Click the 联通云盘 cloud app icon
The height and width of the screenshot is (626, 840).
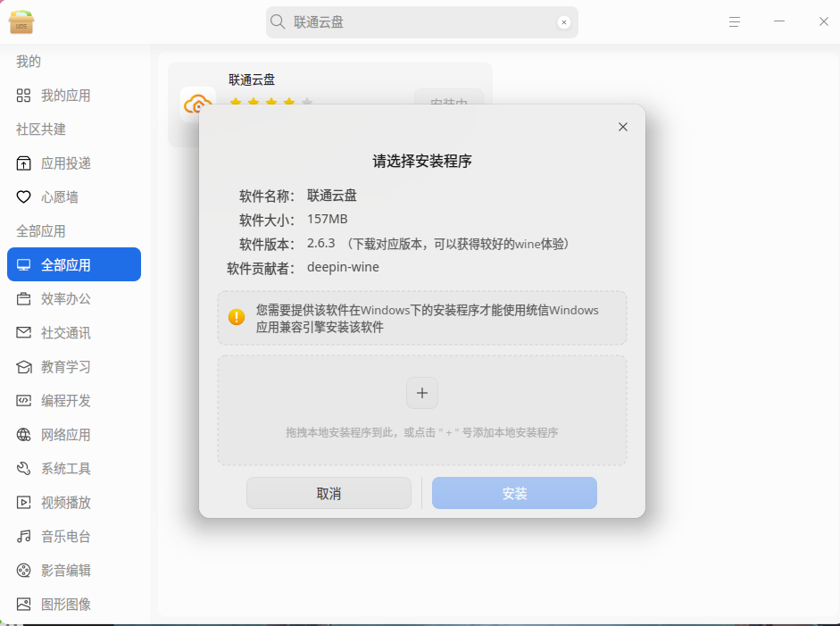pyautogui.click(x=197, y=104)
